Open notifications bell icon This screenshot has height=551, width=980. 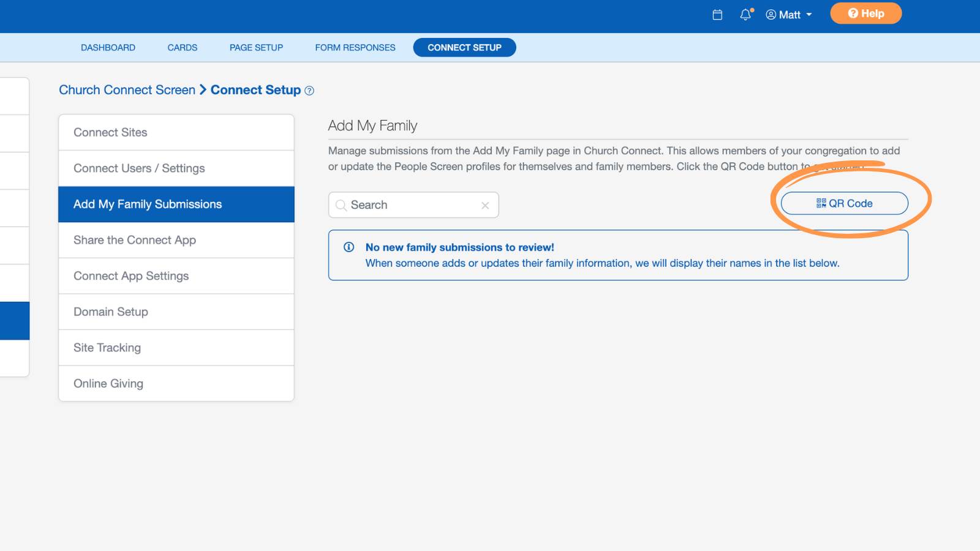(x=745, y=15)
